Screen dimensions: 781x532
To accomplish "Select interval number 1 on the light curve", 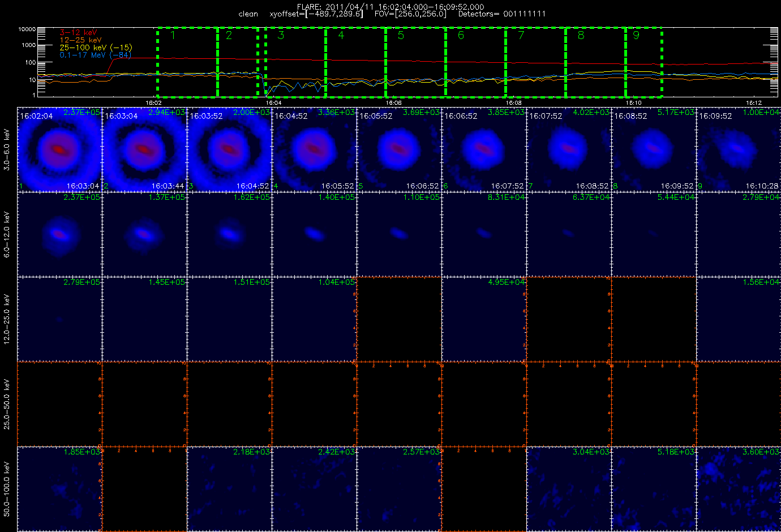I will pos(187,62).
